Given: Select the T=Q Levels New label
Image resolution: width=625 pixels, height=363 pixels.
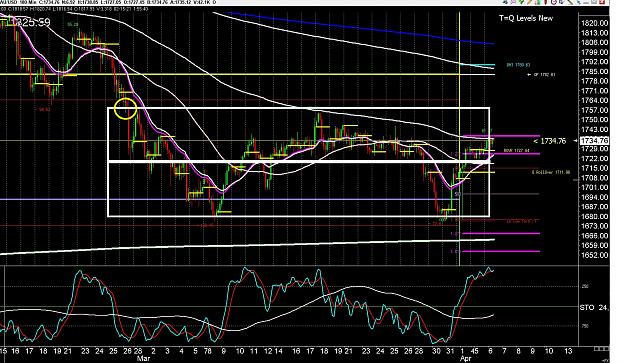Looking at the screenshot, I should [526, 18].
